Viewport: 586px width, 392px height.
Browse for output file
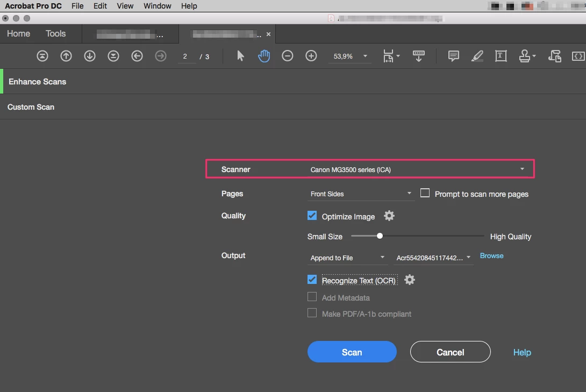(491, 255)
